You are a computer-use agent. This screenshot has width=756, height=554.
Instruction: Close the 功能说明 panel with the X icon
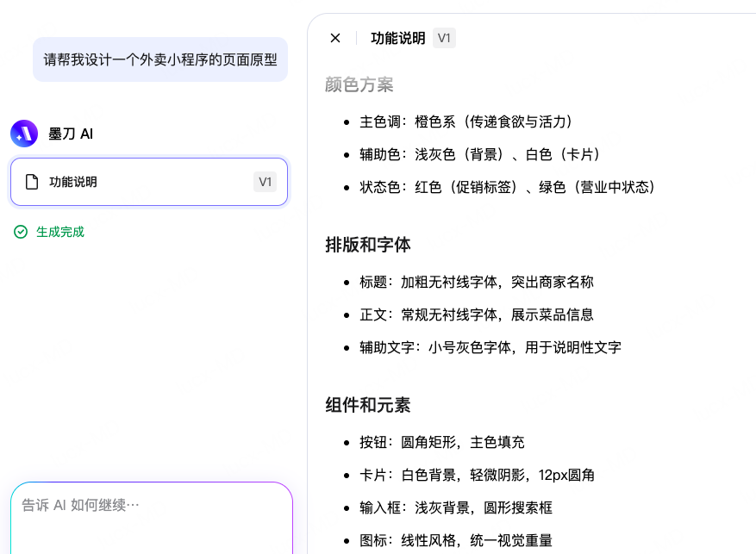coord(335,38)
